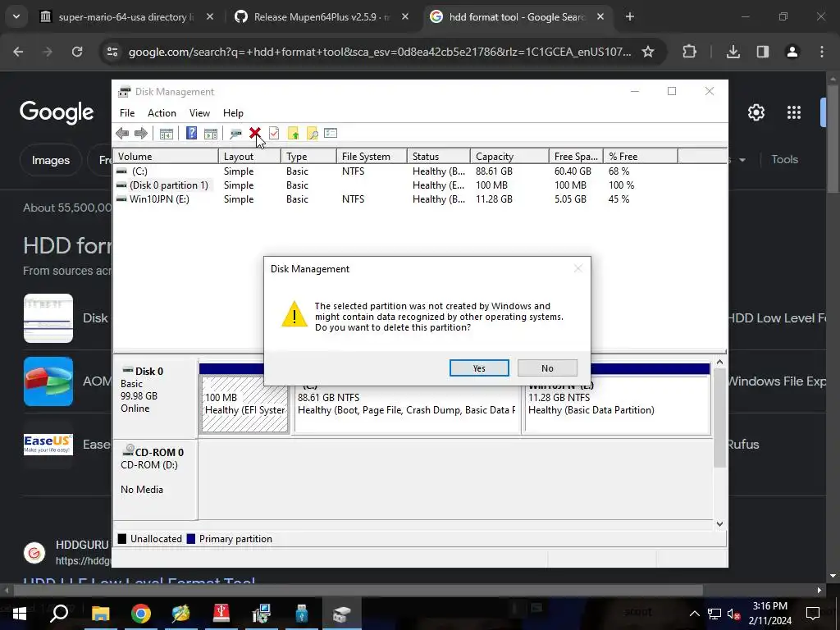This screenshot has width=840, height=630.
Task: Open Help via the blue question mark icon
Action: [191, 134]
